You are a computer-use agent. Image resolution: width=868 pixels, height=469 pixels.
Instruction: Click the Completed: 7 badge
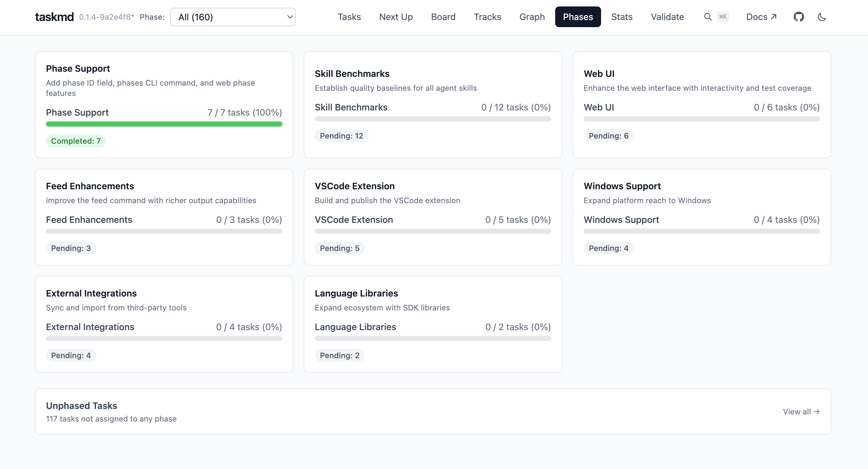(x=76, y=141)
